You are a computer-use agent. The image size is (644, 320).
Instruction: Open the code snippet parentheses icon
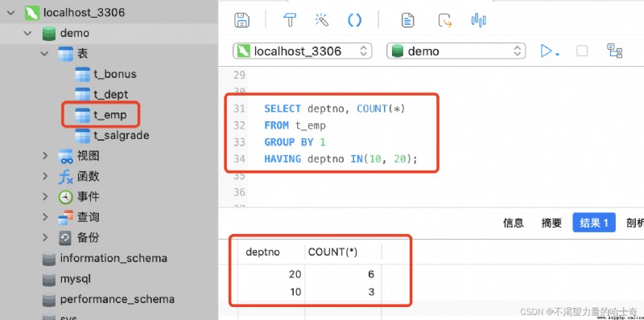click(354, 19)
